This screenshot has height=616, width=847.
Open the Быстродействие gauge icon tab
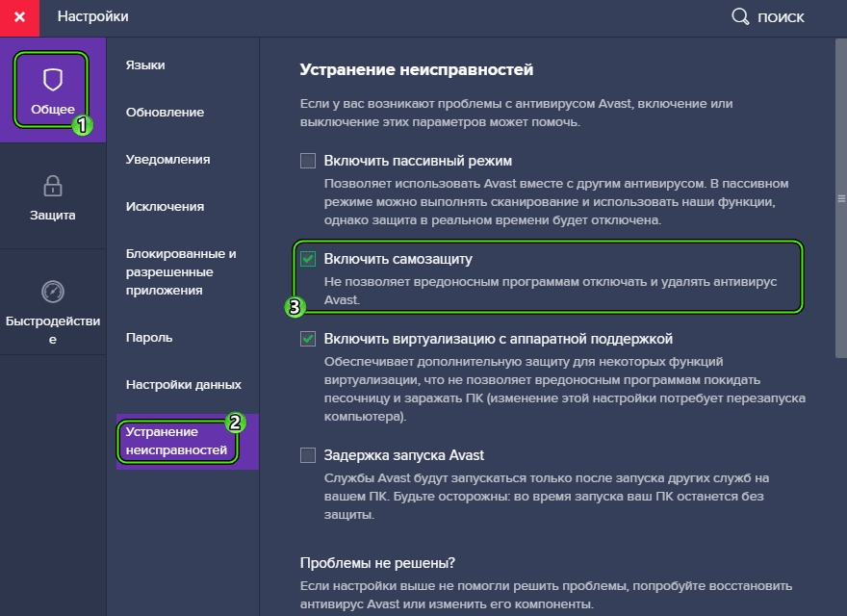tap(52, 302)
